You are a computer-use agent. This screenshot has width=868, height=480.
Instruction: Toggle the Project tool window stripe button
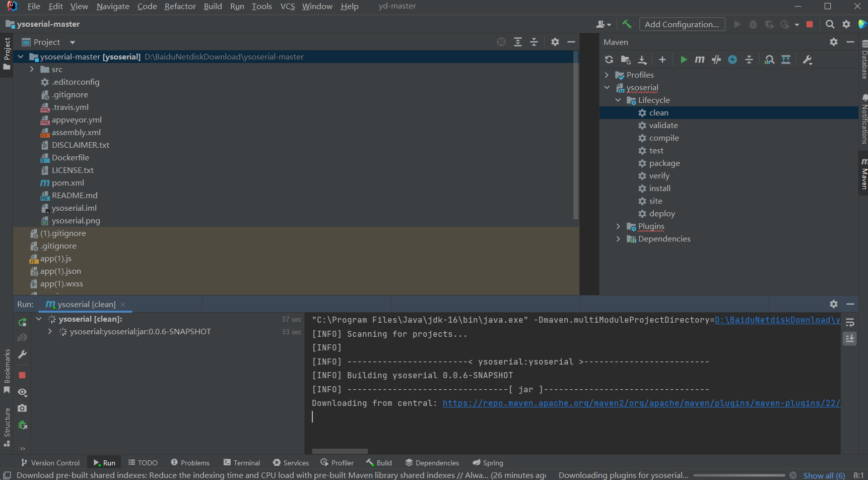click(7, 54)
